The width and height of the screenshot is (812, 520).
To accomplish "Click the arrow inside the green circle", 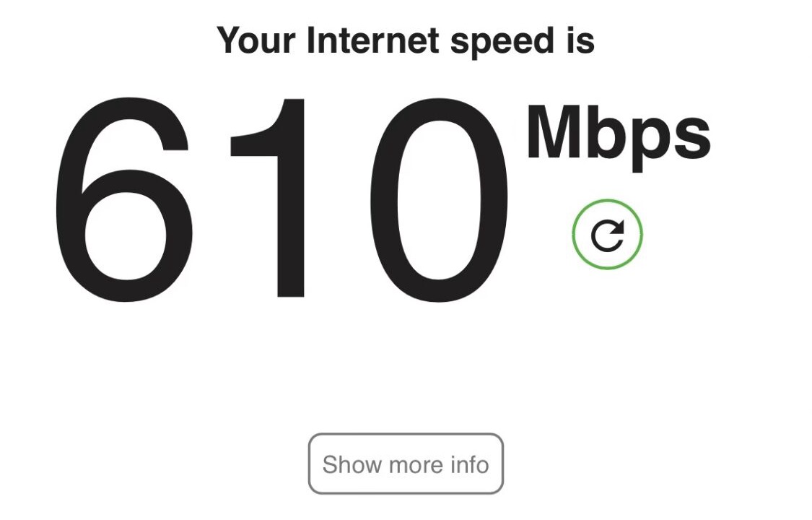I will tap(608, 235).
